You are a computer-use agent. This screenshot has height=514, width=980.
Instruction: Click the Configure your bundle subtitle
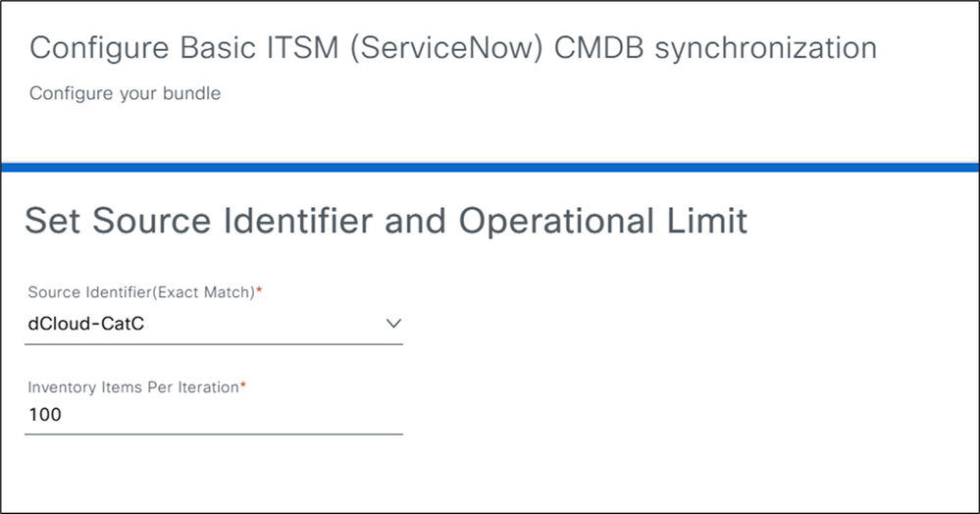[x=125, y=94]
